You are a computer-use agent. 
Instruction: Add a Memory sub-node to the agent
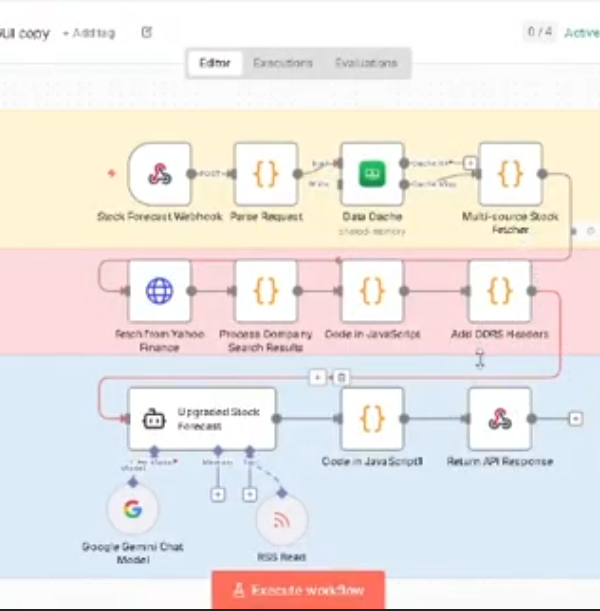[218, 494]
